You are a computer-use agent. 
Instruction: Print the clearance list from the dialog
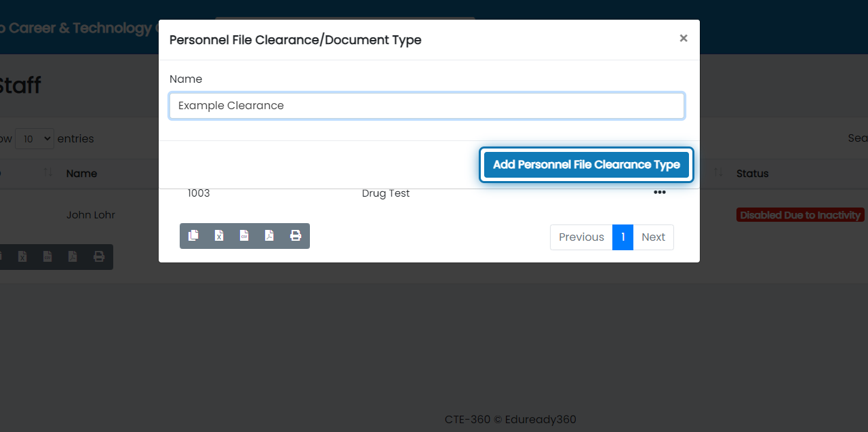[296, 236]
